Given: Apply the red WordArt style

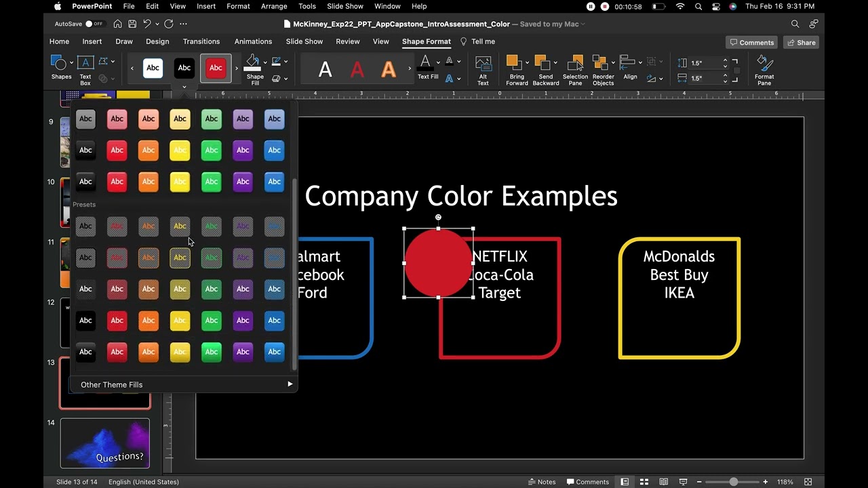Looking at the screenshot, I should [x=357, y=69].
